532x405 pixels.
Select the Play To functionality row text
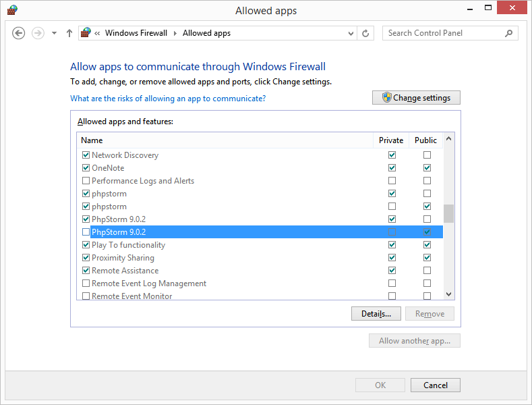(x=128, y=244)
